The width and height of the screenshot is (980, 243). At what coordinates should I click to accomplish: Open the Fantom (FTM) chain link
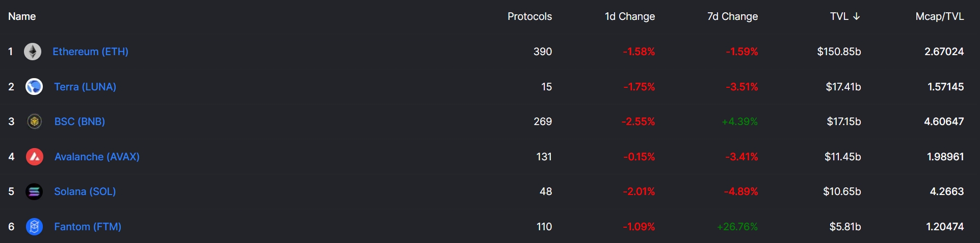coord(88,227)
